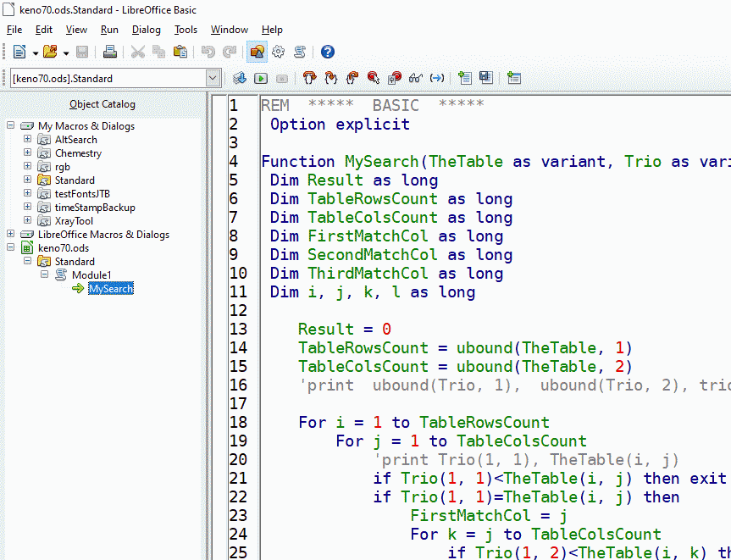Toggle a breakpoint with the breakpoint icon
731x560 pixels.
point(374,78)
